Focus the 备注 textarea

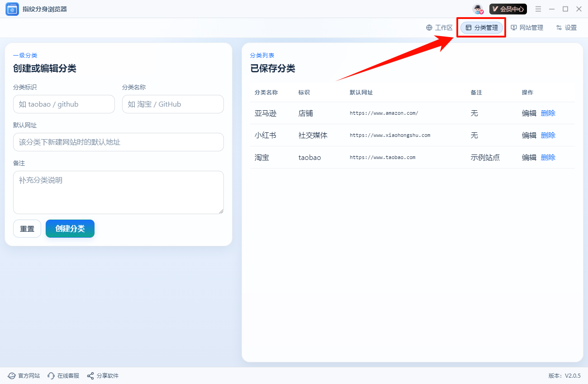click(x=119, y=192)
